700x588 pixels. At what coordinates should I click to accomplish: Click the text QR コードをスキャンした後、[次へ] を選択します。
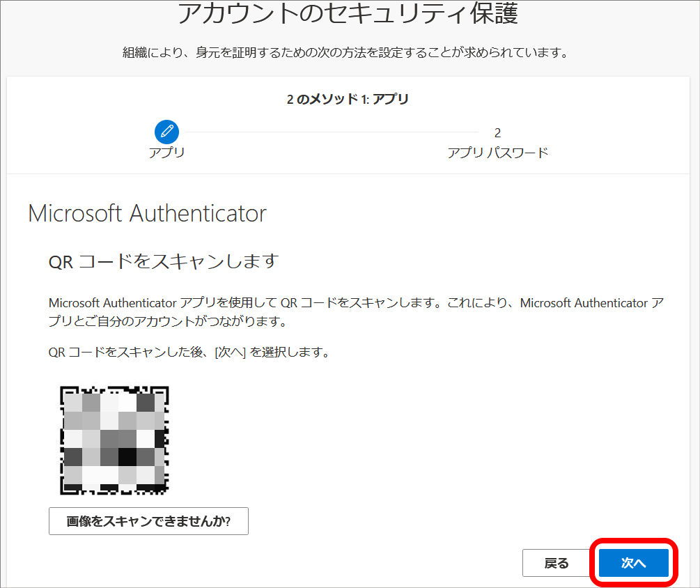(x=189, y=353)
